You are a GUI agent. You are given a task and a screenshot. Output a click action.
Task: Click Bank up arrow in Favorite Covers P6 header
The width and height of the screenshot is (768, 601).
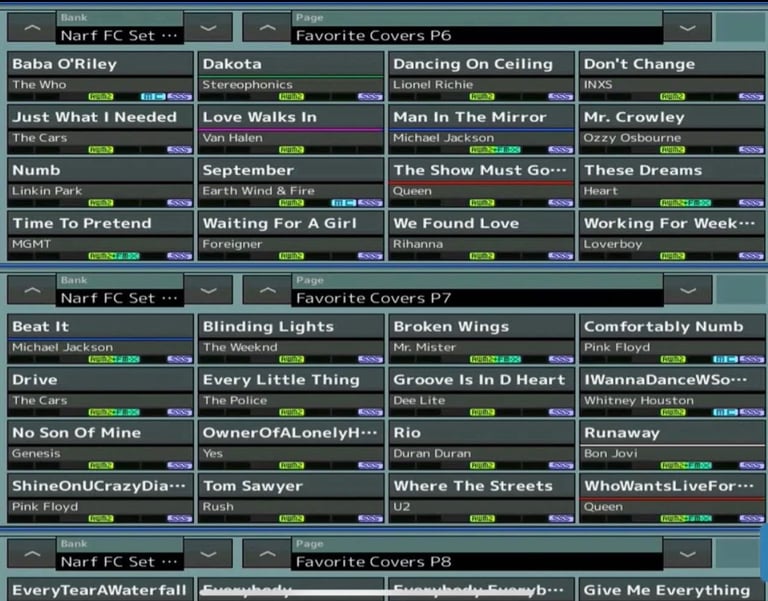32,28
